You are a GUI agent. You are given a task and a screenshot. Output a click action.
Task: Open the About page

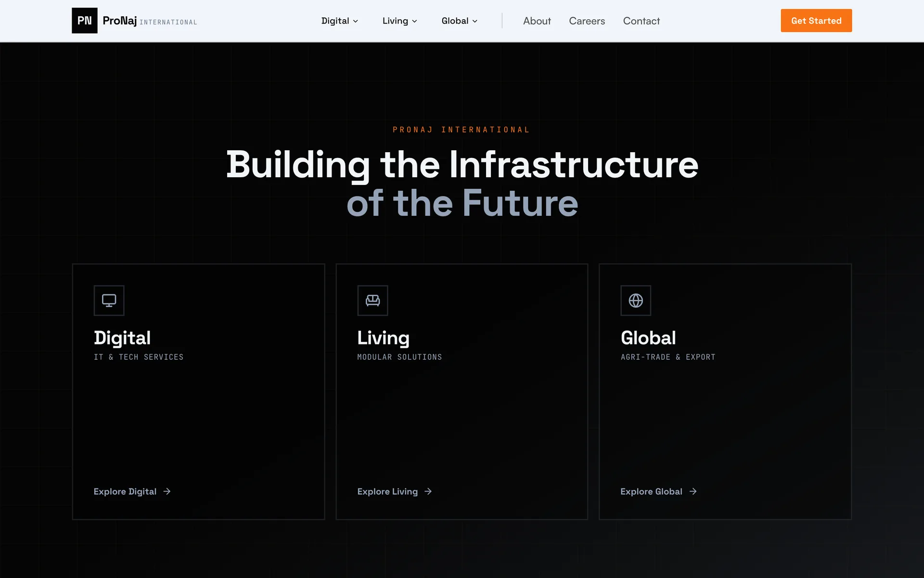[537, 21]
